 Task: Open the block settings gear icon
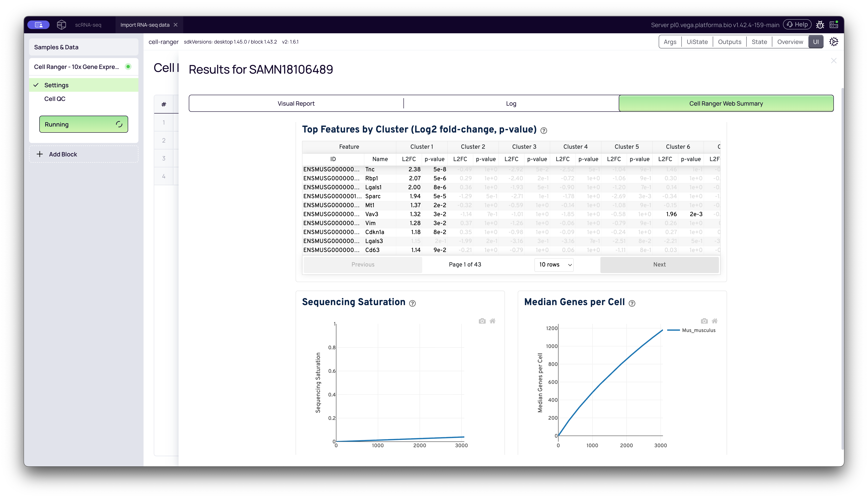click(833, 41)
